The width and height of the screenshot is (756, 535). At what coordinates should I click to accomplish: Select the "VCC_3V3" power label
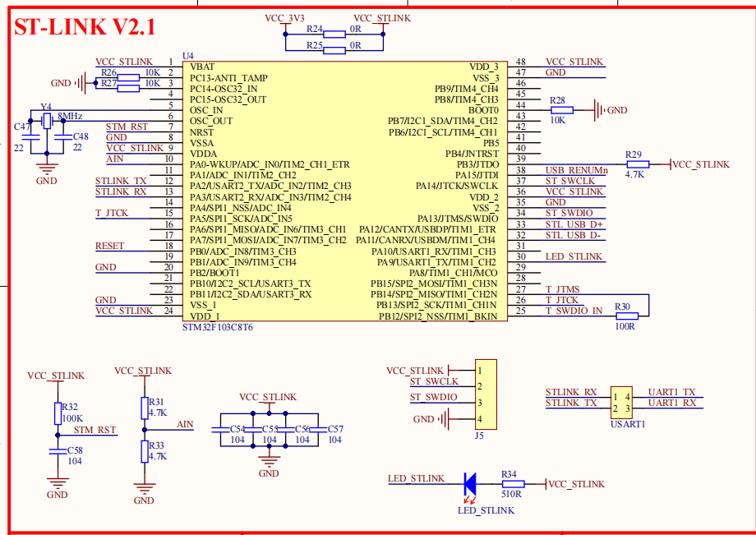pyautogui.click(x=284, y=18)
